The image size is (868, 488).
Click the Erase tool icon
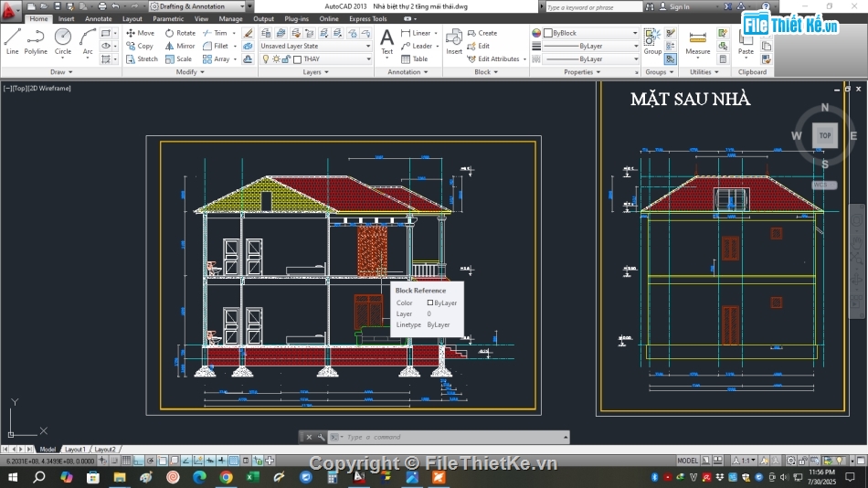click(248, 33)
